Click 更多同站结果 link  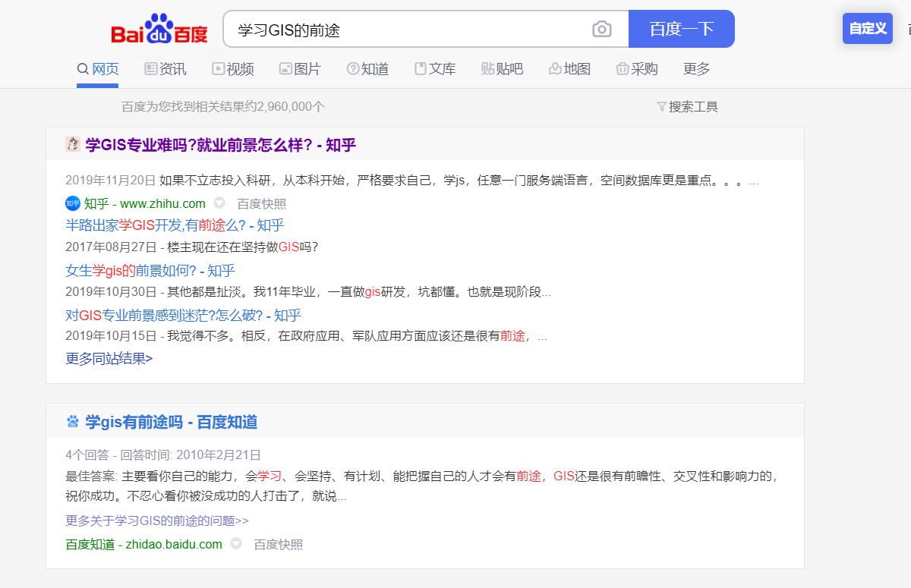[x=109, y=358]
